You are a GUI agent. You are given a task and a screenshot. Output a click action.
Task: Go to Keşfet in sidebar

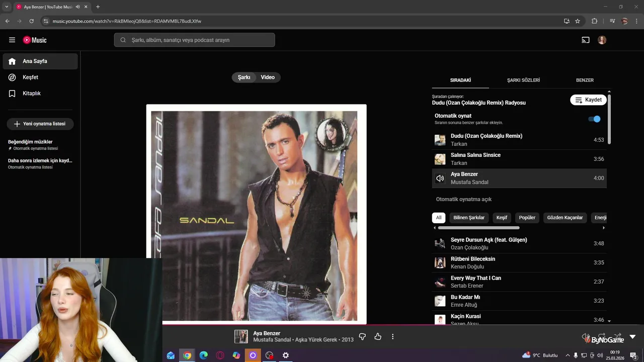(40, 77)
